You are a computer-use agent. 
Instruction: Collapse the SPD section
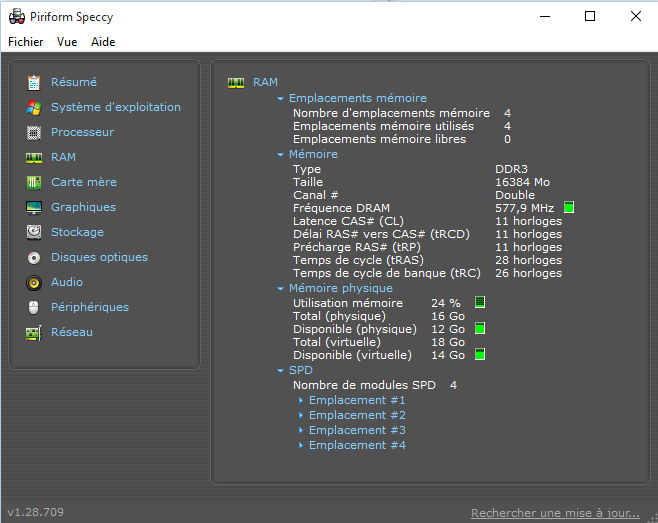(280, 371)
